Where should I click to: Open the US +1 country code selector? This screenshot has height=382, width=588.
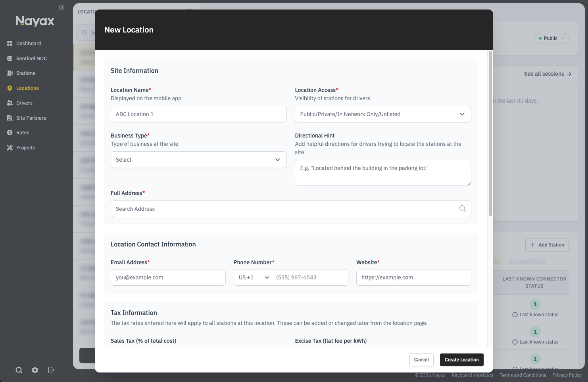coord(254,277)
